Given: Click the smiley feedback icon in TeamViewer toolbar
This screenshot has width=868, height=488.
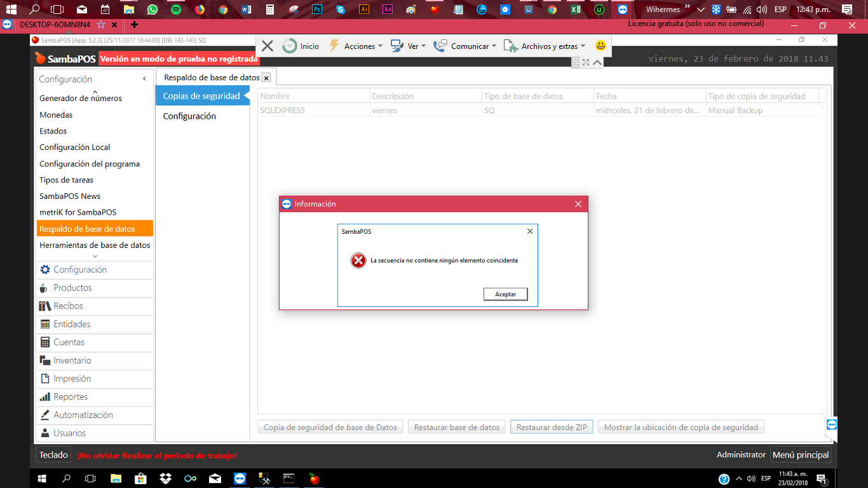Looking at the screenshot, I should coord(600,46).
